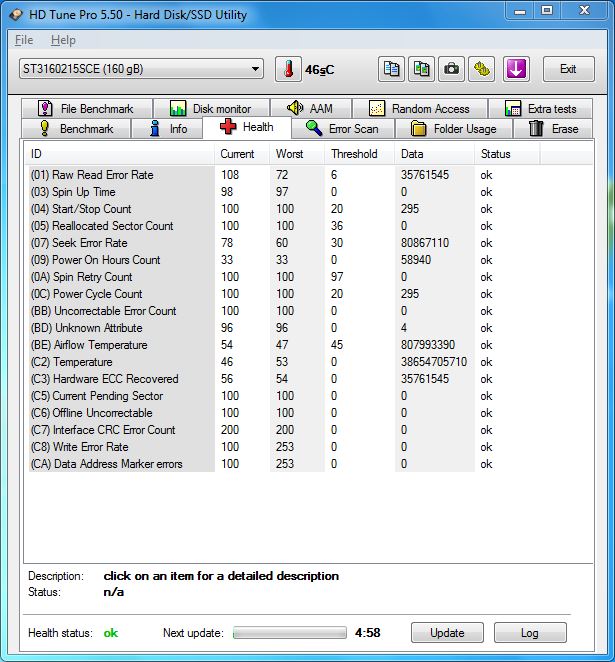Minimize the HD Tune Pro window
This screenshot has height=662, width=615.
[x=520, y=11]
